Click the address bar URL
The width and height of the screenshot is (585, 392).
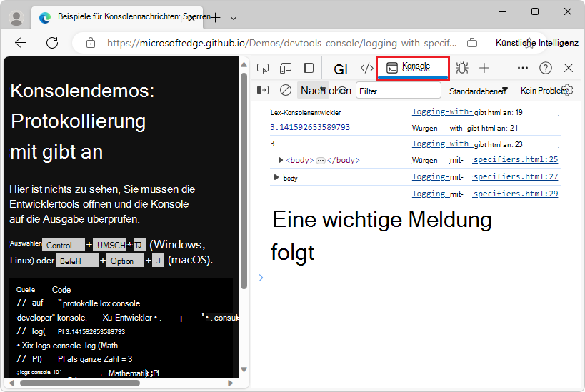[281, 43]
